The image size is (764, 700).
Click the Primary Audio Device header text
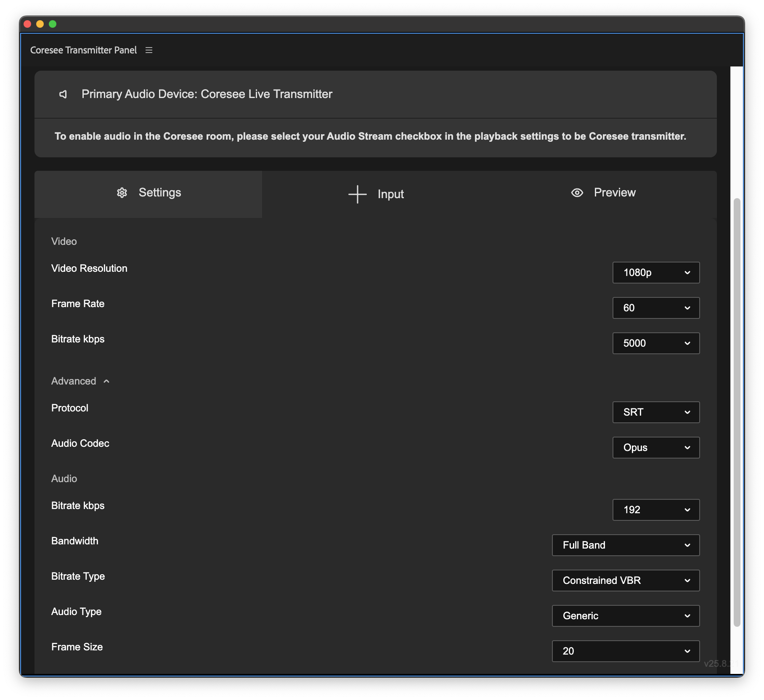tap(207, 94)
